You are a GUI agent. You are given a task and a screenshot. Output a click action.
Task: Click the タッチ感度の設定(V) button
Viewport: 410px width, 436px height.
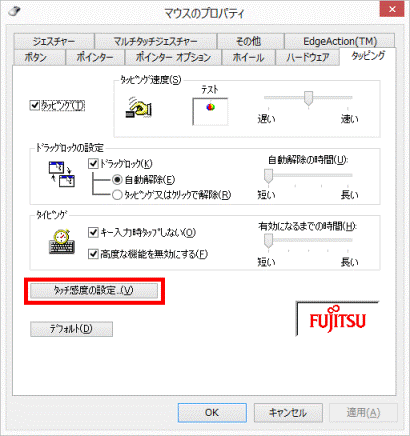(94, 291)
